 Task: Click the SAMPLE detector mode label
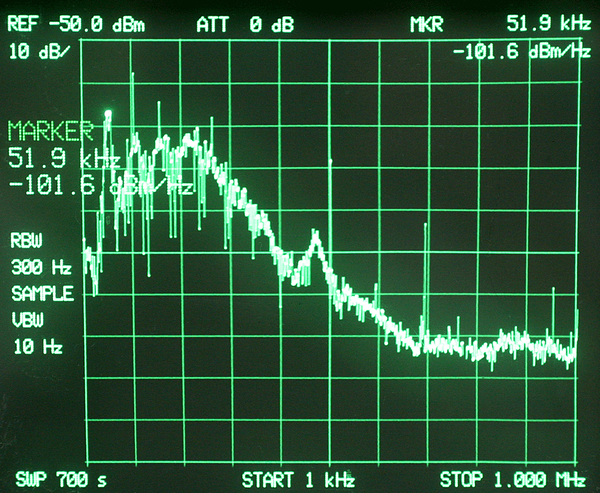click(42, 294)
